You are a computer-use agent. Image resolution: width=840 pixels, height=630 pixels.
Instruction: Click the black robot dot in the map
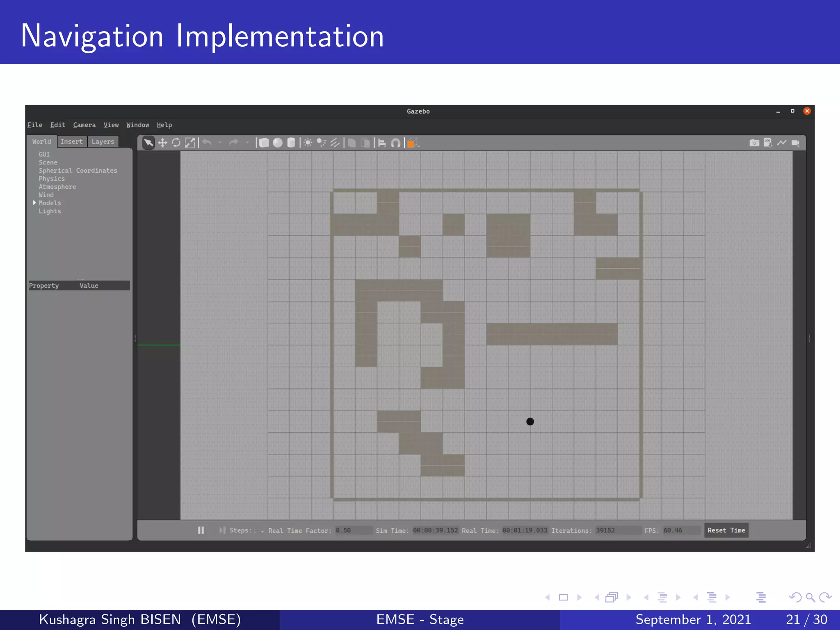tap(530, 422)
